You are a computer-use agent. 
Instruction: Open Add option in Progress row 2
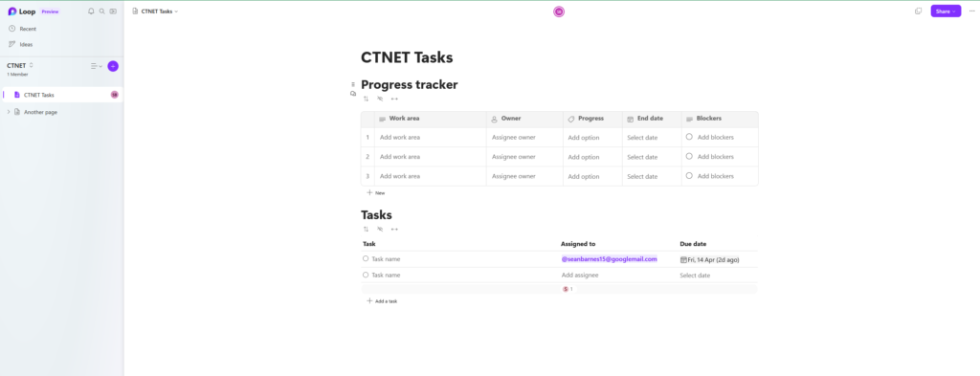[x=584, y=157]
